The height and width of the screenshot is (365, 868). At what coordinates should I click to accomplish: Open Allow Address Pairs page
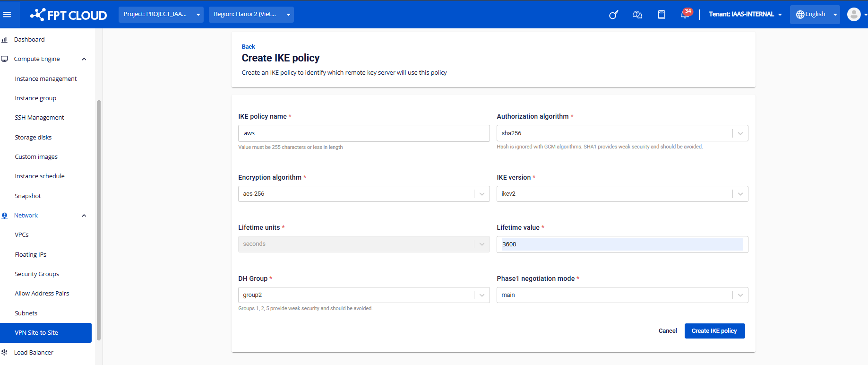42,294
